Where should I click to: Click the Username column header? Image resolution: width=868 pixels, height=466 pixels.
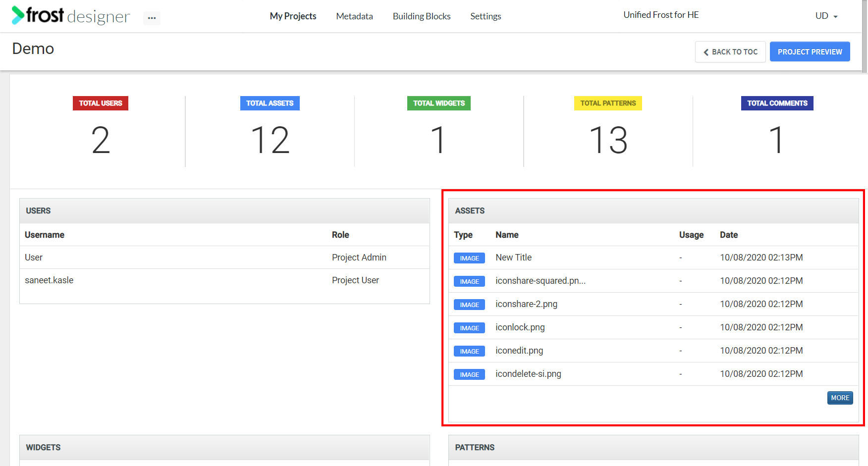coord(45,235)
